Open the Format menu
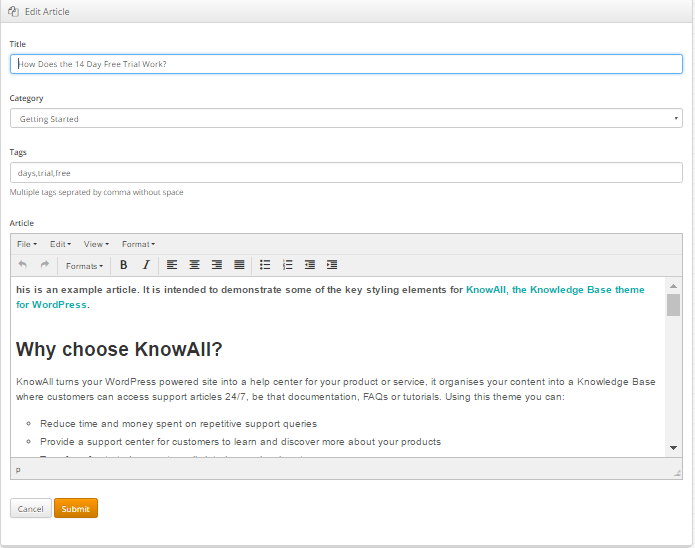Viewport: 695px width, 548px height. click(138, 244)
